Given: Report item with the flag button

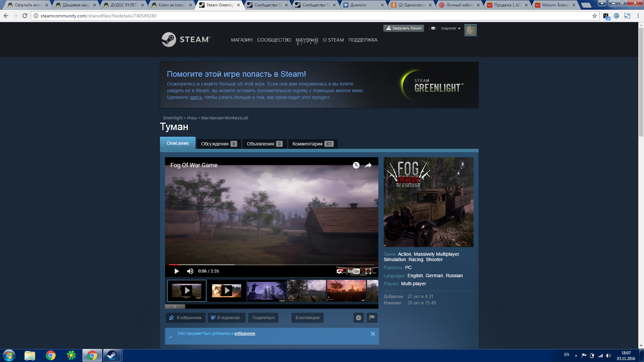Looking at the screenshot, I should pyautogui.click(x=372, y=318).
